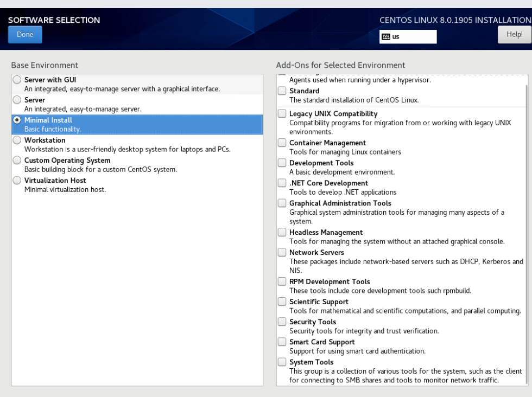
Task: Click 'Tools to develop .NET applications' text
Action: 343,192
